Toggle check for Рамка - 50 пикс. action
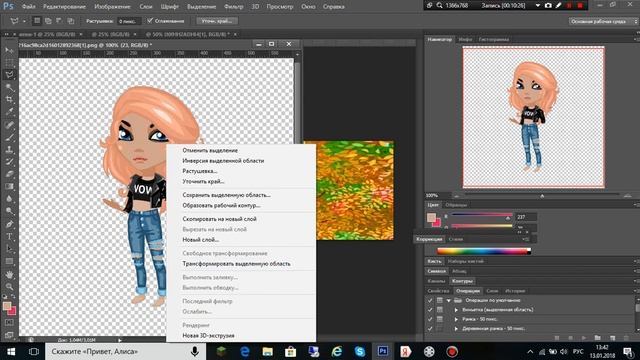The width and height of the screenshot is (640, 360). click(430, 319)
